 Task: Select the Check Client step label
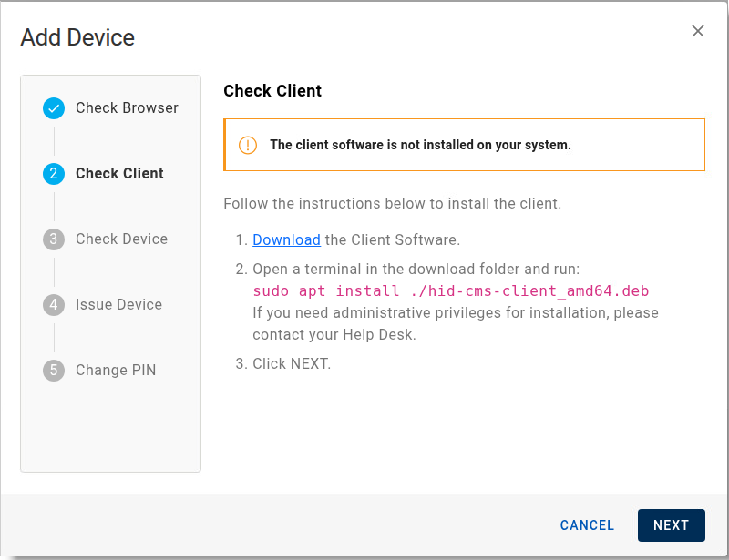[119, 173]
